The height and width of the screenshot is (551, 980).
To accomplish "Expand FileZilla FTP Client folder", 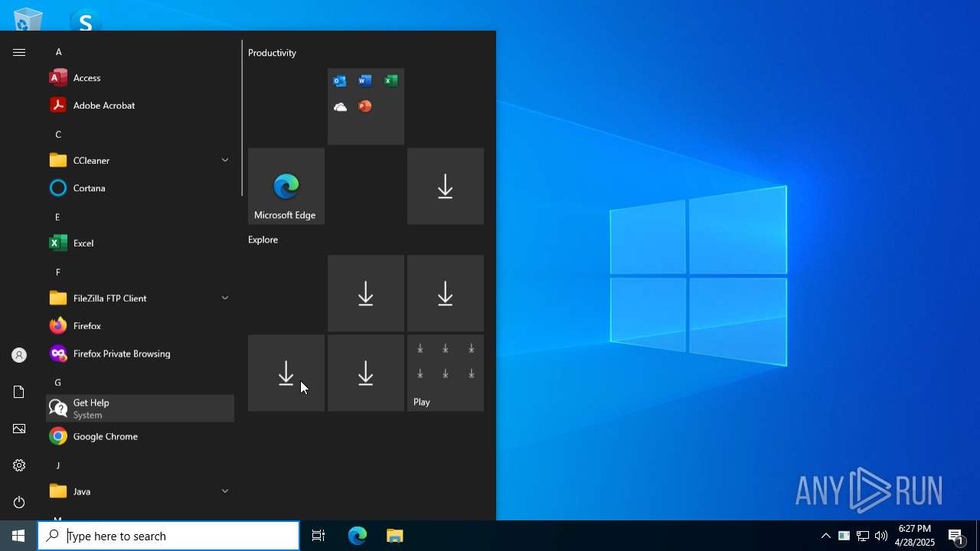I will tap(140, 298).
